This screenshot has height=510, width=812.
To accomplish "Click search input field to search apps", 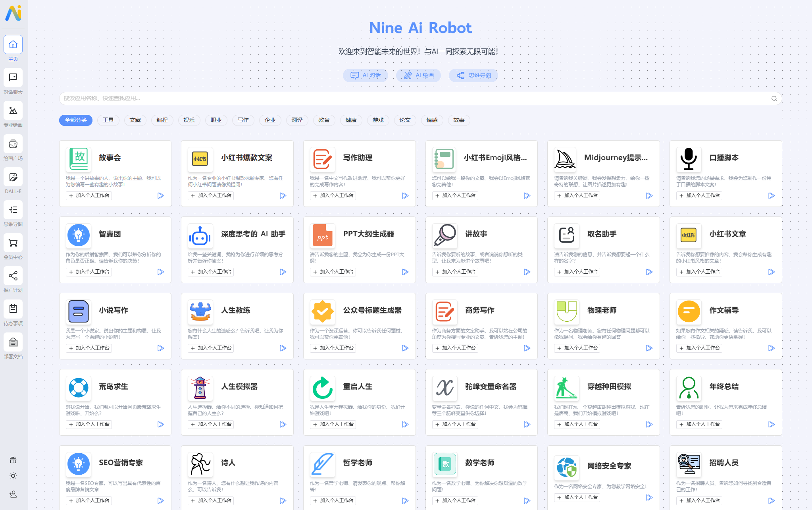I will (420, 98).
